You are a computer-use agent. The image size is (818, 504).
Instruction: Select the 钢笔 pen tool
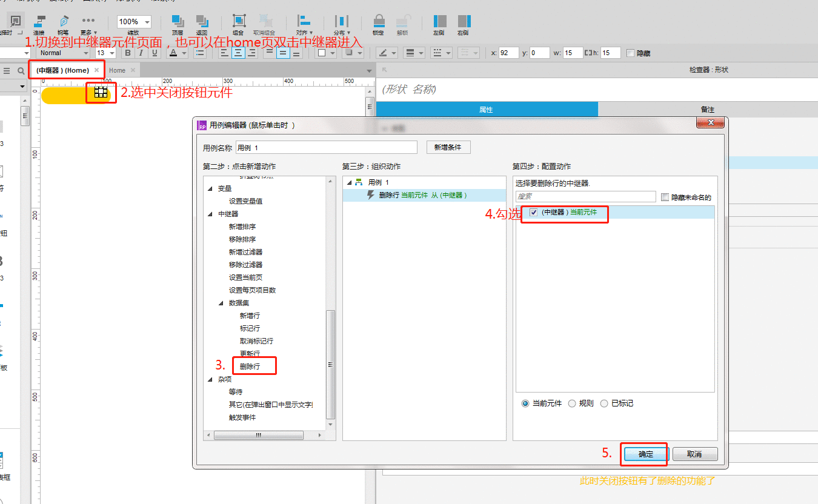(x=63, y=22)
